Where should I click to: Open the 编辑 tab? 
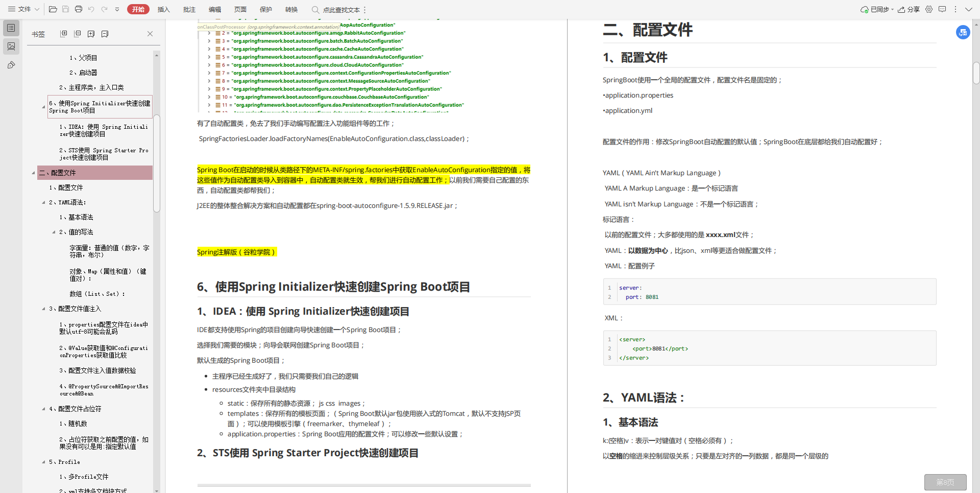[214, 9]
